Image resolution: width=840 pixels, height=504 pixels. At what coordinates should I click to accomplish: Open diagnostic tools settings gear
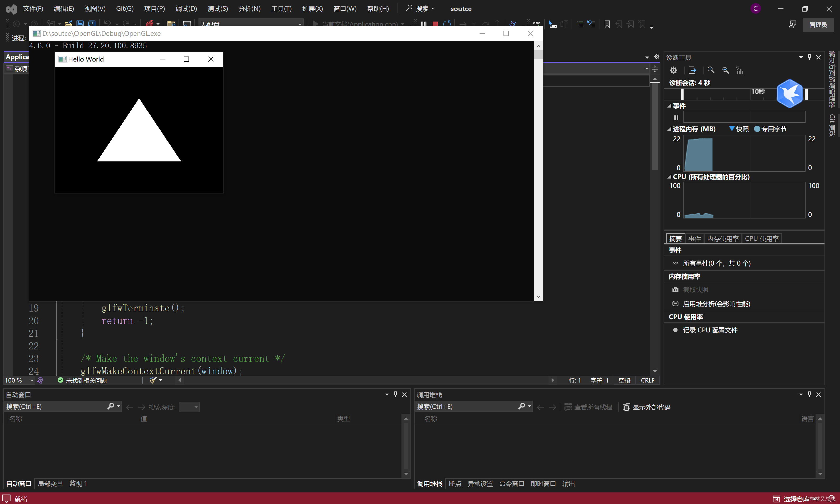[x=673, y=70]
